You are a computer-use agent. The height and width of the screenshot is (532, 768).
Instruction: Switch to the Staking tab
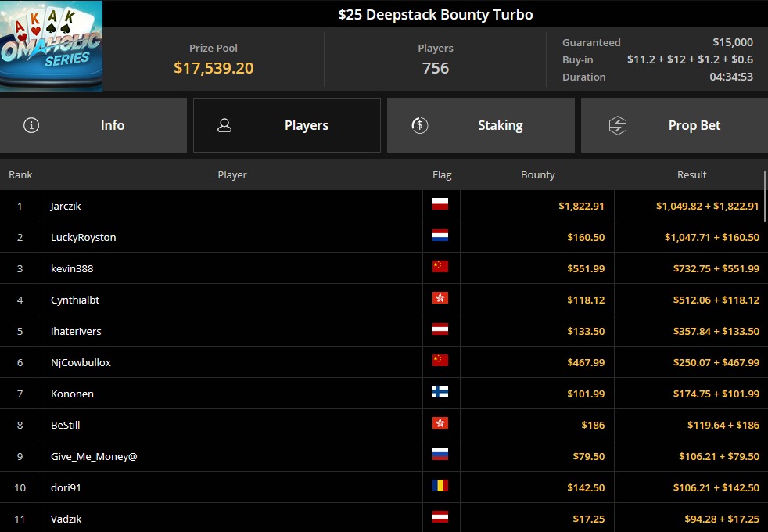point(480,125)
